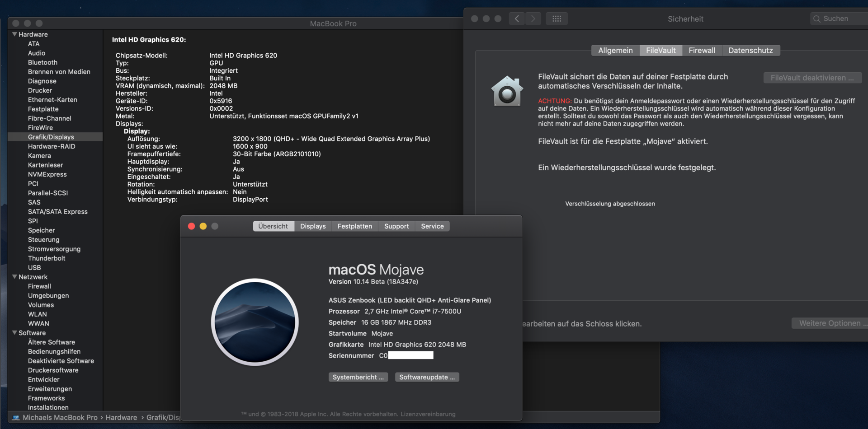Select NVMExpress in the sidebar
The width and height of the screenshot is (868, 429).
47,174
